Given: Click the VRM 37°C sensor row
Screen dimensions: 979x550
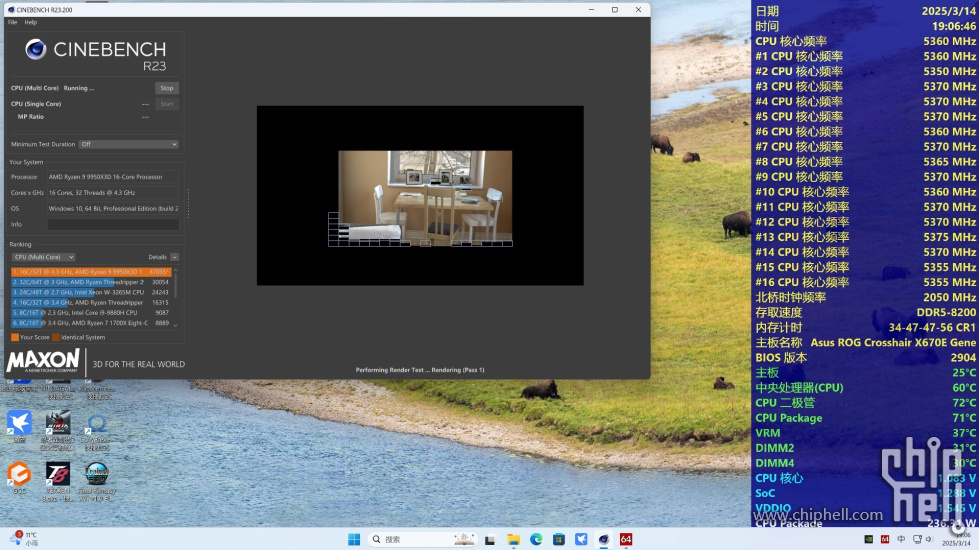Looking at the screenshot, I should [x=865, y=433].
